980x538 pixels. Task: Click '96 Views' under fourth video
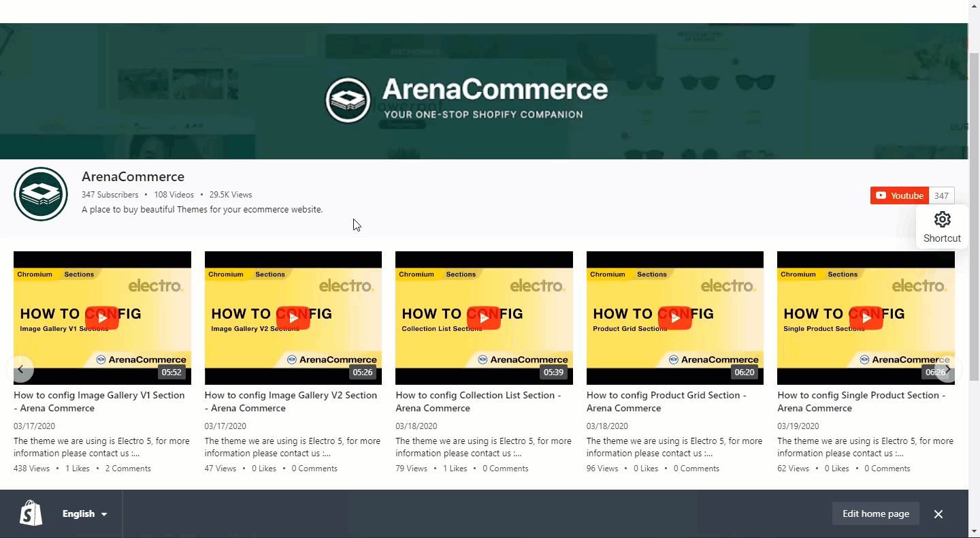point(602,469)
